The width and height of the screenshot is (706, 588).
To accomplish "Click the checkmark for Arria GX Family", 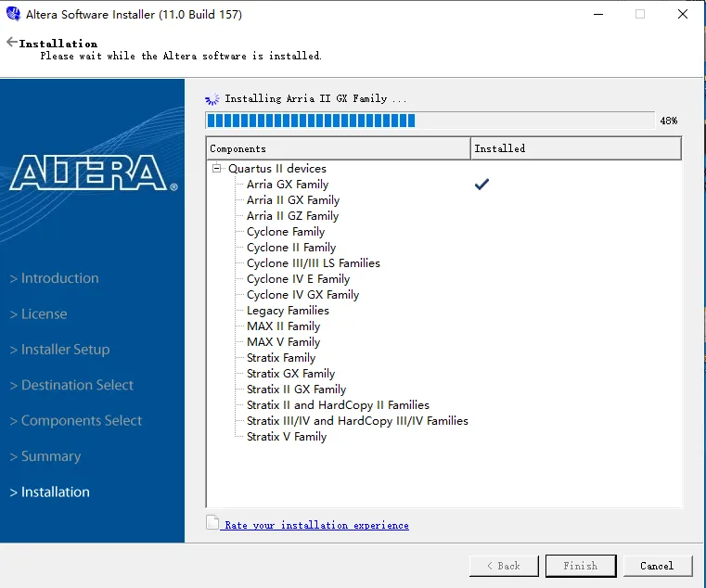I will [481, 185].
